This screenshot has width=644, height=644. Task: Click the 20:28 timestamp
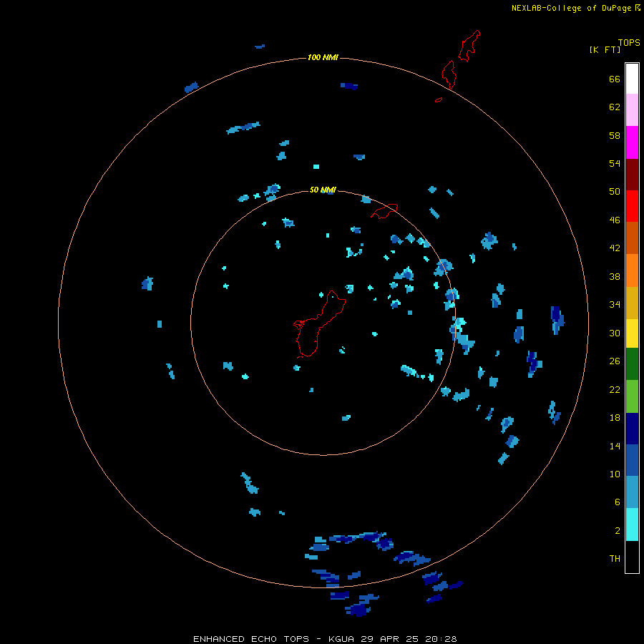coord(441,639)
